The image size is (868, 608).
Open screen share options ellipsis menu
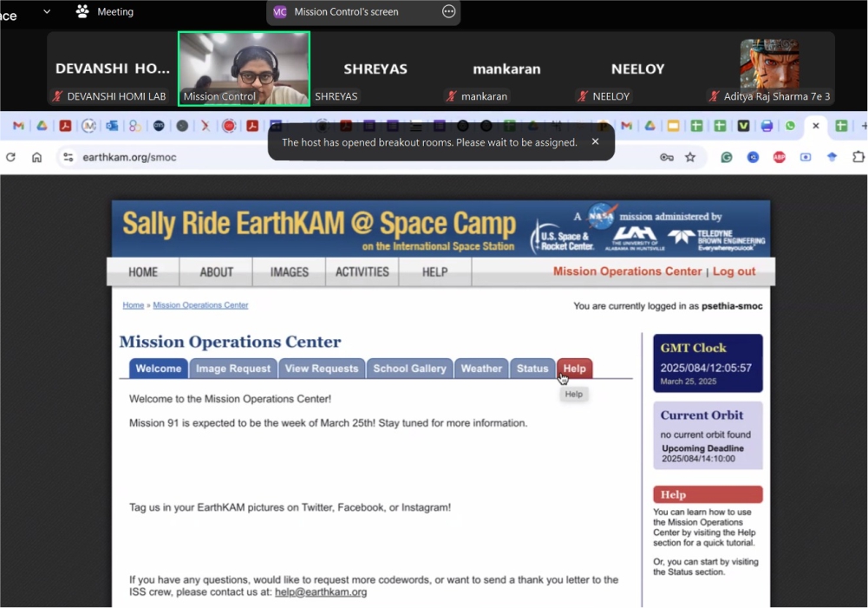point(448,11)
